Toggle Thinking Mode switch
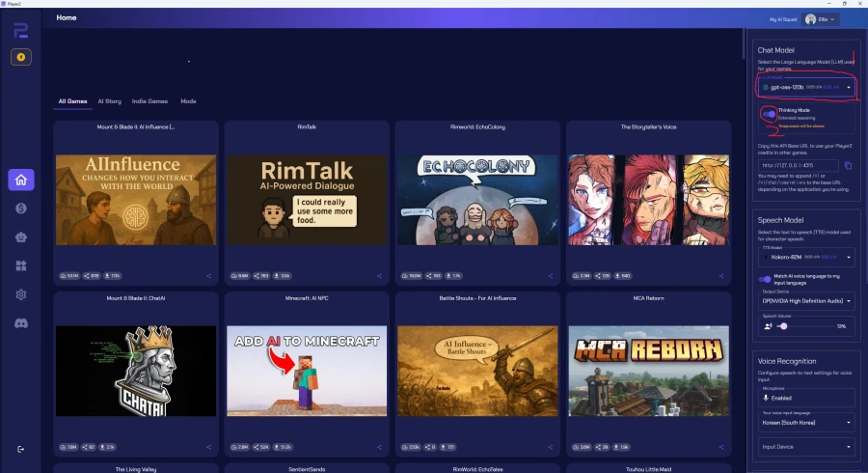 click(768, 114)
